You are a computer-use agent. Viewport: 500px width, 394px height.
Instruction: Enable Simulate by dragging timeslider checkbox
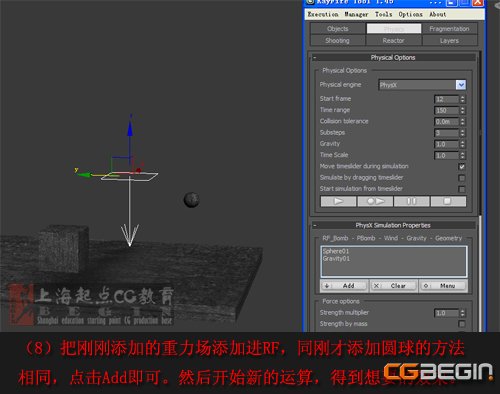click(461, 178)
